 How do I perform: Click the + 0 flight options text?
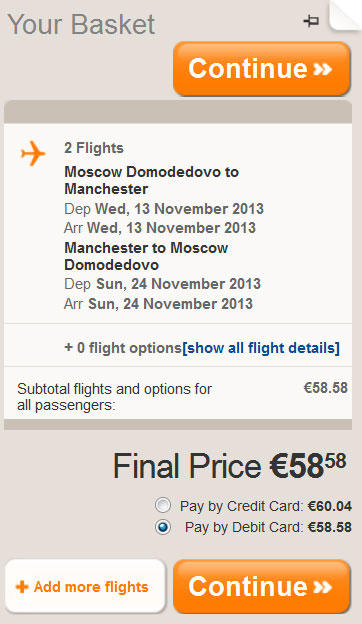pyautogui.click(x=123, y=348)
